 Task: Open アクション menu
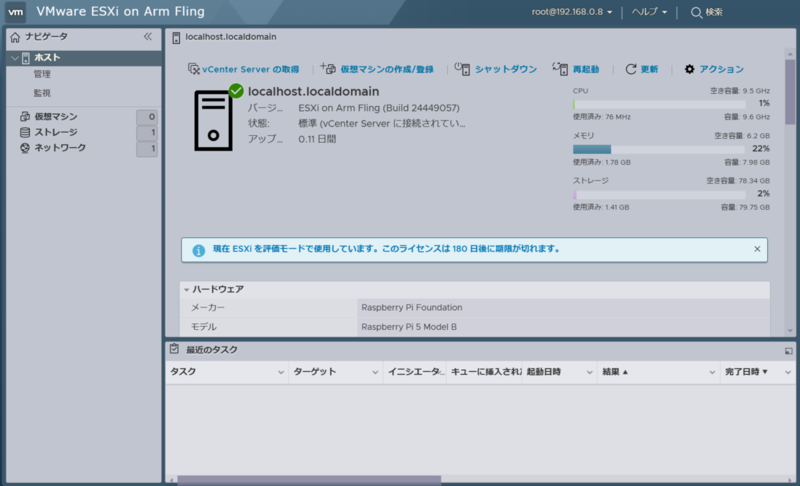click(714, 69)
